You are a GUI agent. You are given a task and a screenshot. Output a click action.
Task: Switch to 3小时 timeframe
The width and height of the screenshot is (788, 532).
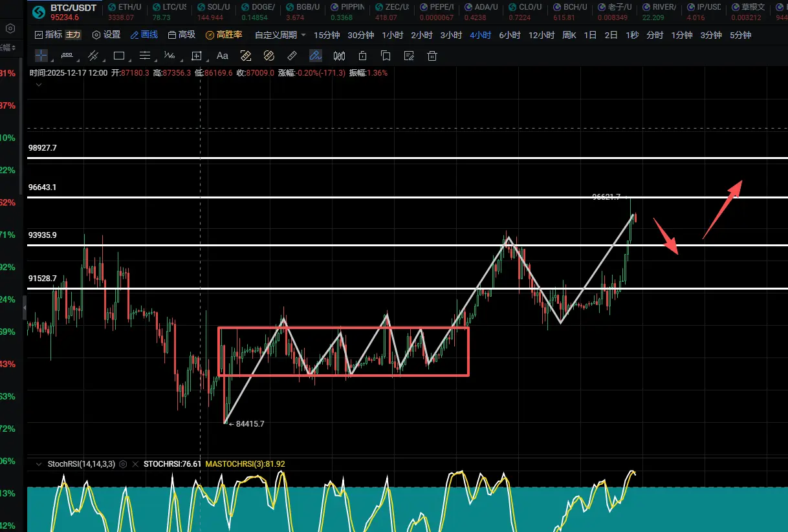451,35
